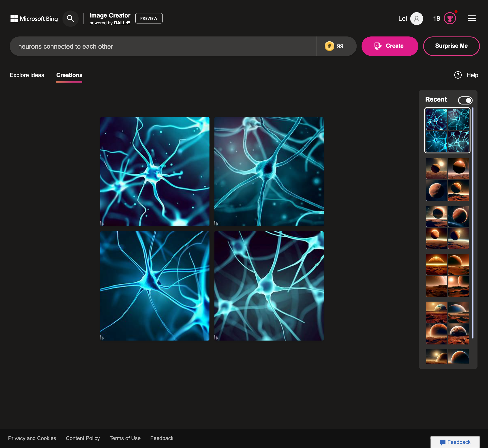This screenshot has height=448, width=488.
Task: Open the hamburger menu
Action: point(472,18)
